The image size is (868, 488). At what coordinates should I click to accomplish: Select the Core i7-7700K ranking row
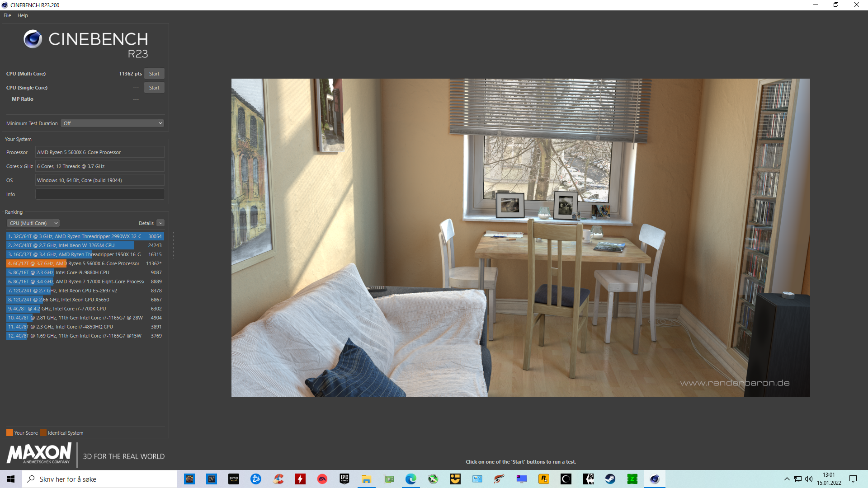(85, 309)
